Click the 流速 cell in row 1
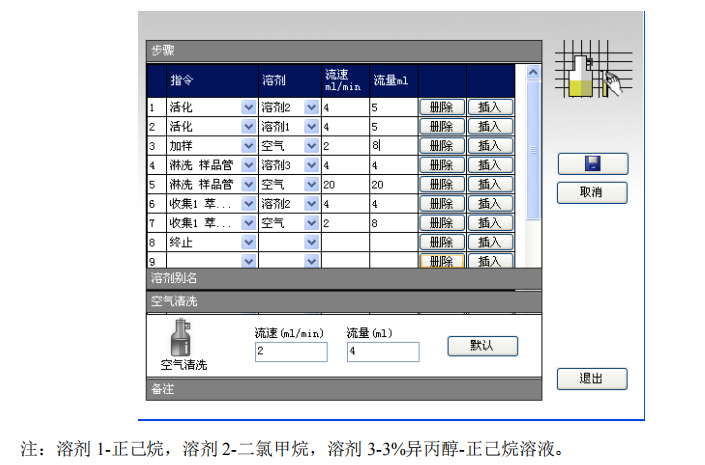This screenshot has height=465, width=705. coord(345,107)
